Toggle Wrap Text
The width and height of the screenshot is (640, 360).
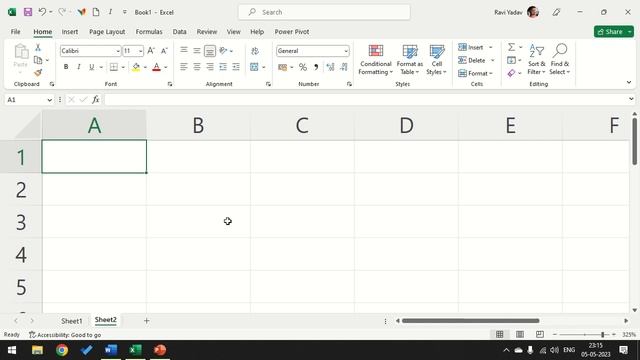click(255, 51)
